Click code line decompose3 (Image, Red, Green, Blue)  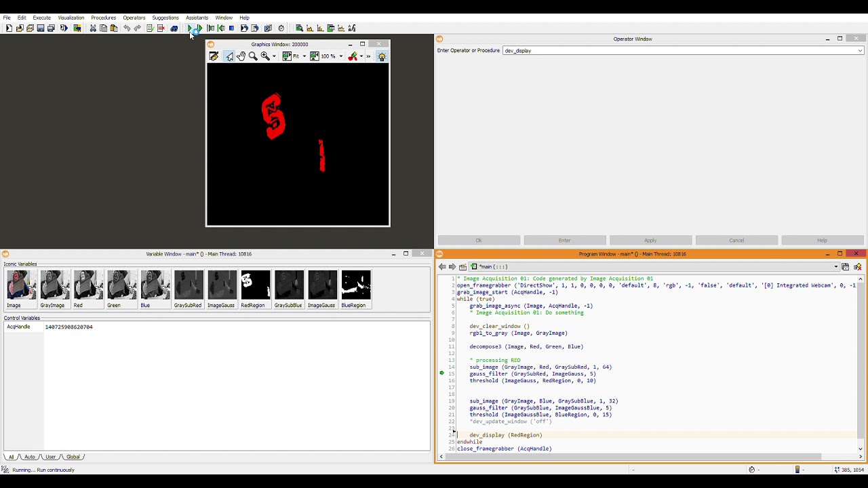point(526,346)
